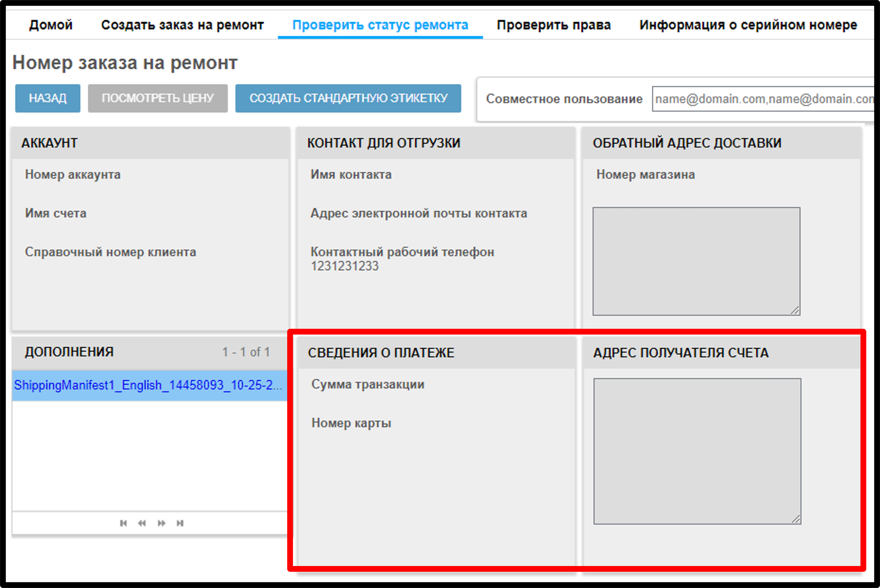Grab resize handle of billing address box

click(796, 519)
